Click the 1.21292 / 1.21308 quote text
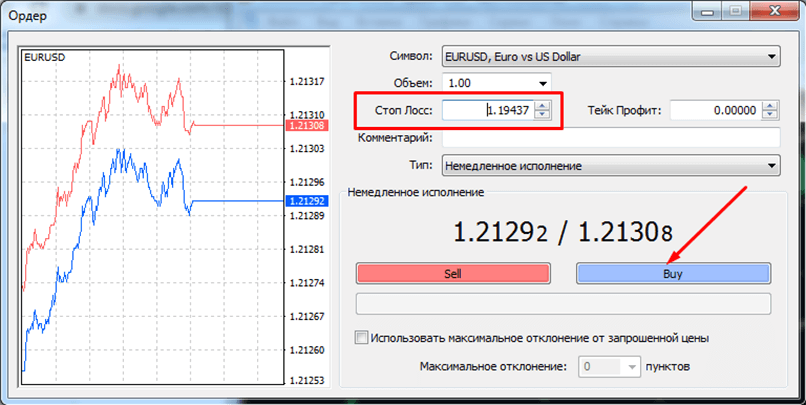This screenshot has width=806, height=405. pos(563,232)
